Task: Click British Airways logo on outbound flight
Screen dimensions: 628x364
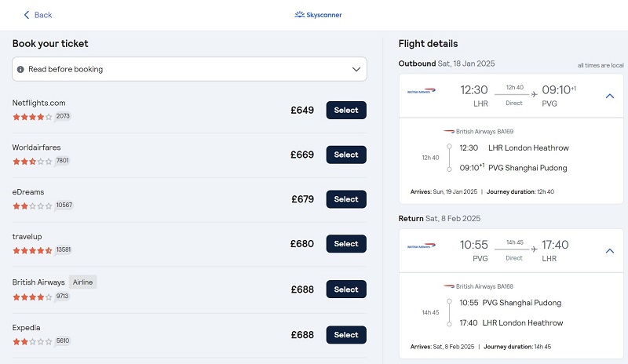Action: [422, 91]
